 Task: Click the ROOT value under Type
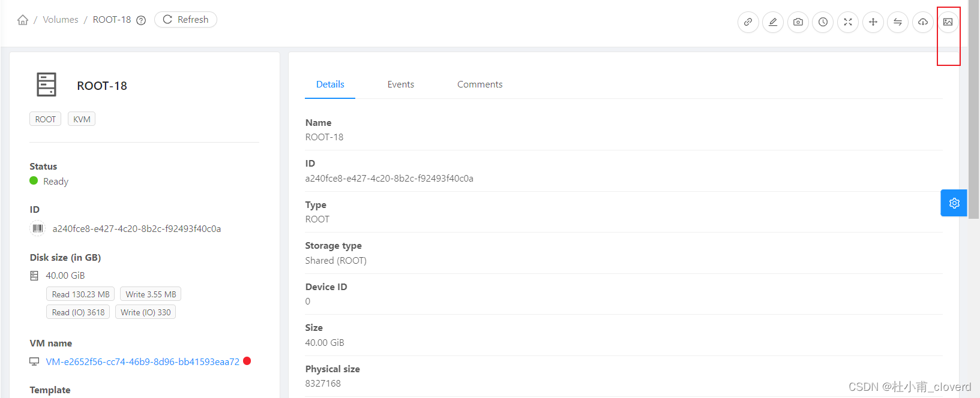pos(317,219)
